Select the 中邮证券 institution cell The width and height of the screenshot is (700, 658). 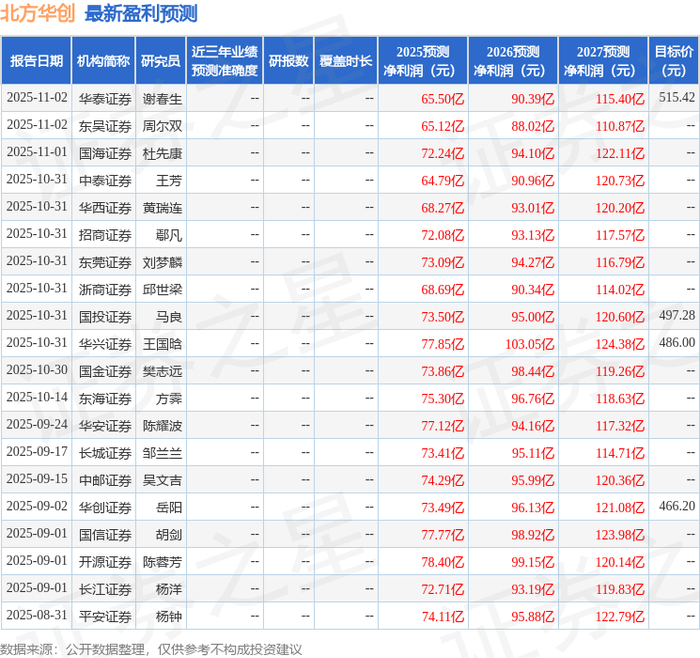click(x=105, y=480)
